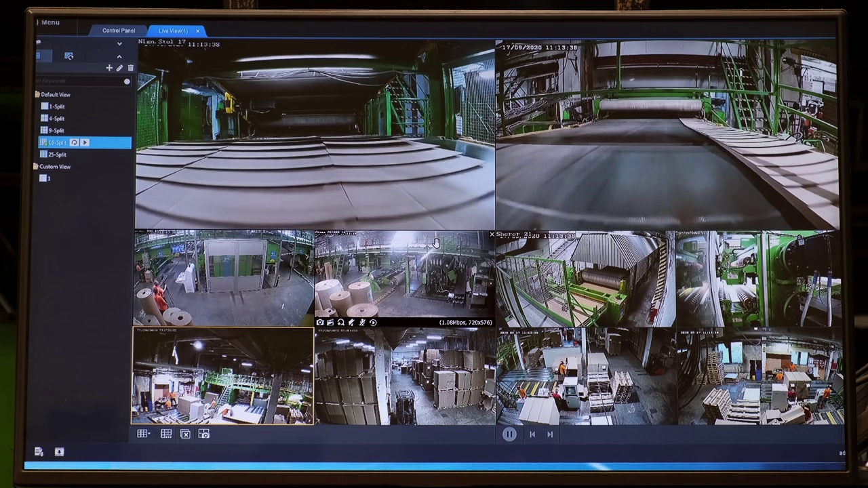This screenshot has width=868, height=488.
Task: Click the grid layout icon in bottom toolbar
Action: 166,434
